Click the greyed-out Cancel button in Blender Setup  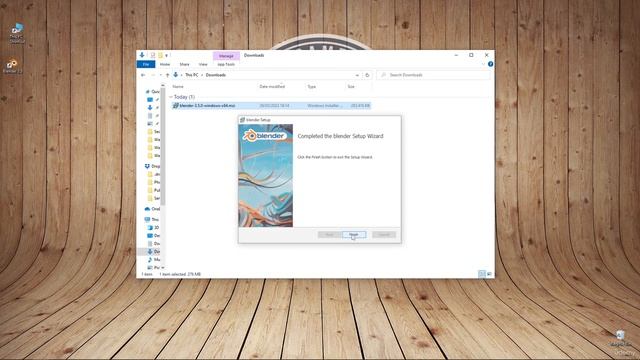pos(384,235)
